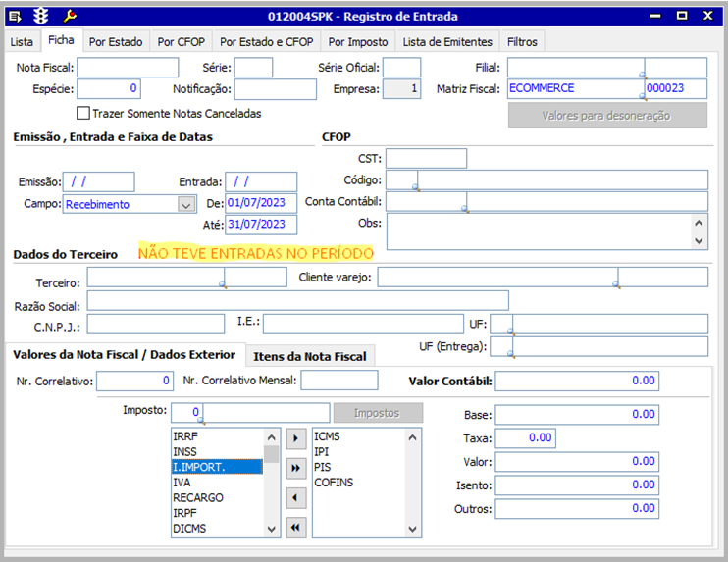Move all taxes right with double arrow
The height and width of the screenshot is (562, 728).
pyautogui.click(x=295, y=468)
